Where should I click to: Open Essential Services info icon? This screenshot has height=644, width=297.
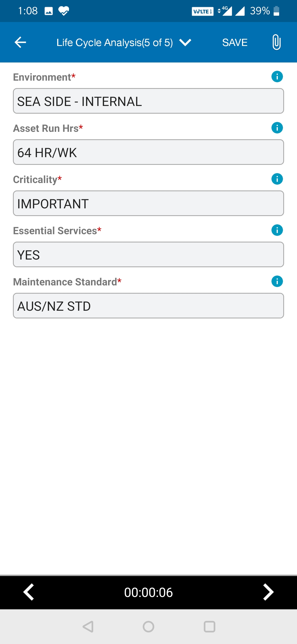[277, 230]
